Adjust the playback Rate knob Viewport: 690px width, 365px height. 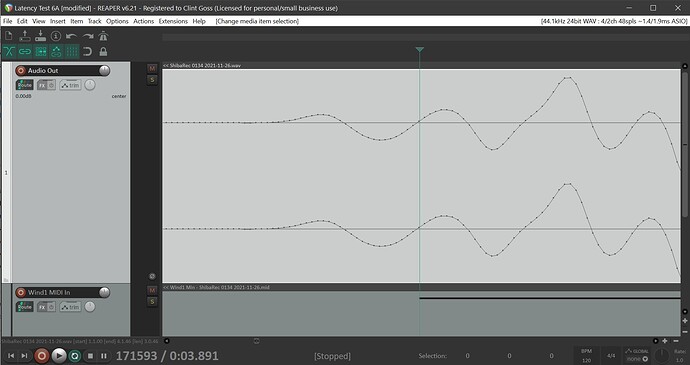[x=661, y=355]
